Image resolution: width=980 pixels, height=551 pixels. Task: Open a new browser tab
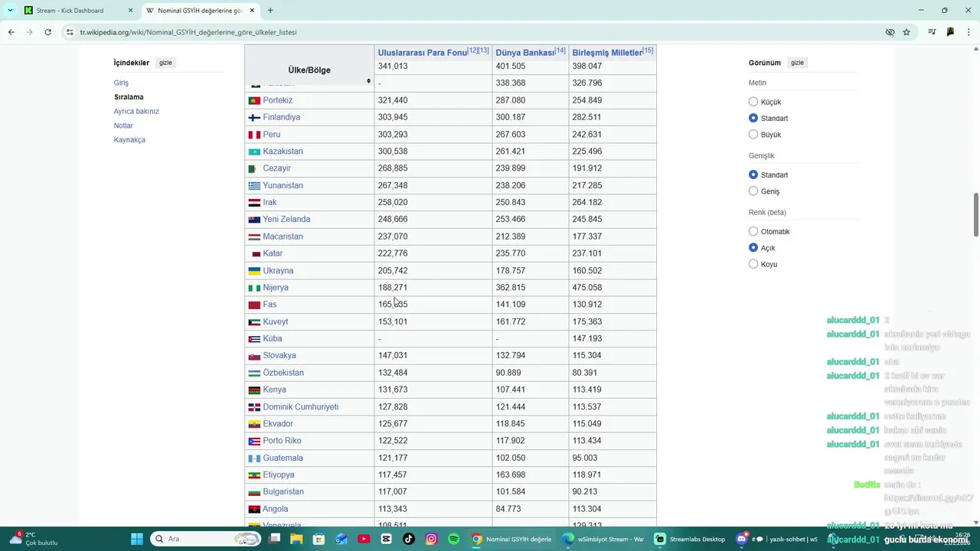coord(270,11)
